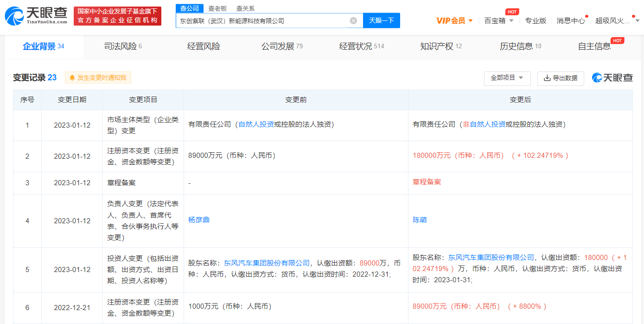644x324 pixels.
Task: Click the 变更前 column header
Action: click(296, 100)
